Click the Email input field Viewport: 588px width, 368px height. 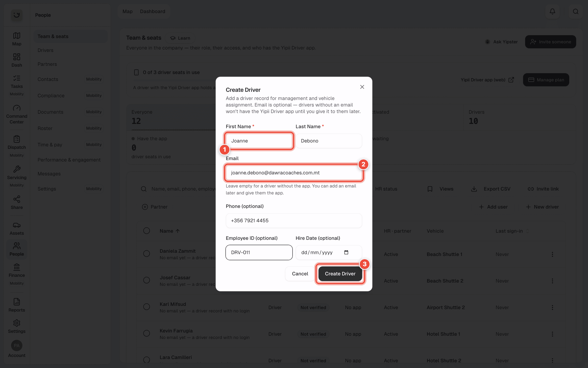point(294,173)
